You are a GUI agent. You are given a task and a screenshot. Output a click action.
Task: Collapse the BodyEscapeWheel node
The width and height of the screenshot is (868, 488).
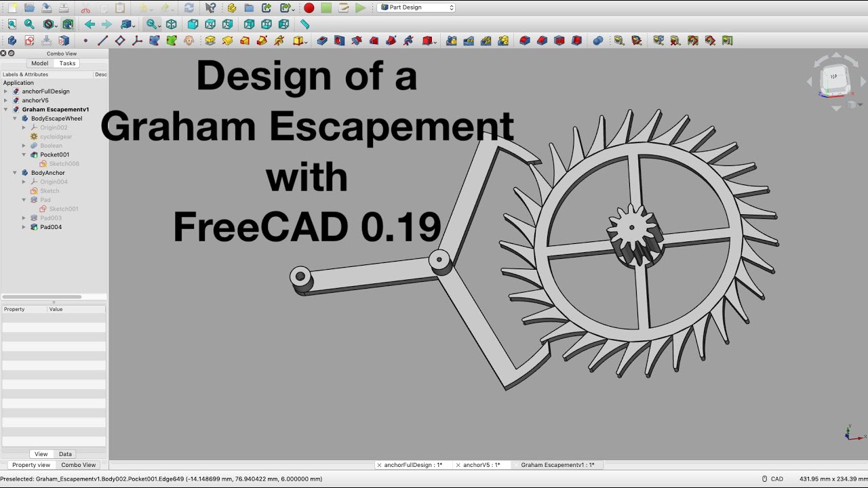(x=15, y=119)
